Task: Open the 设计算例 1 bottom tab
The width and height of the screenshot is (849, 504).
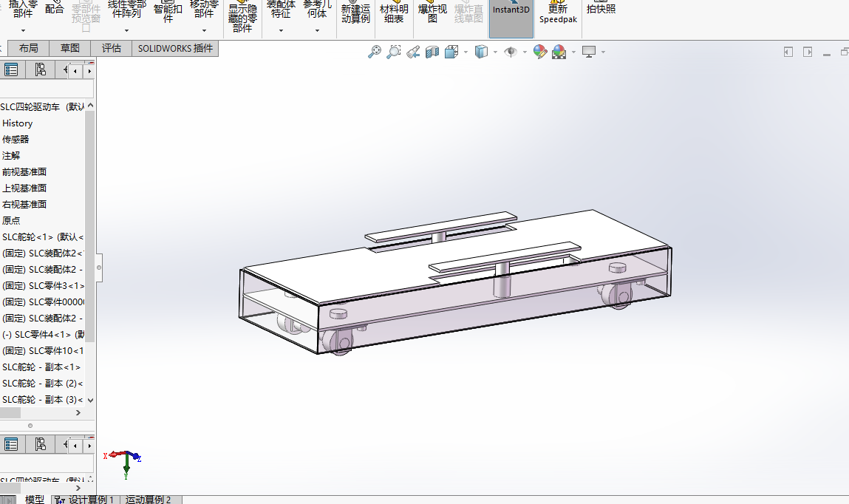Action: point(85,499)
